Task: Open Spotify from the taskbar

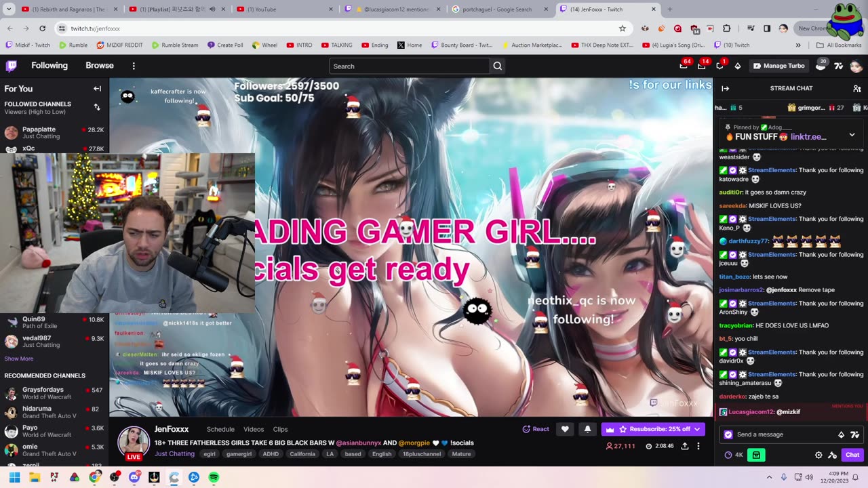Action: tap(214, 477)
